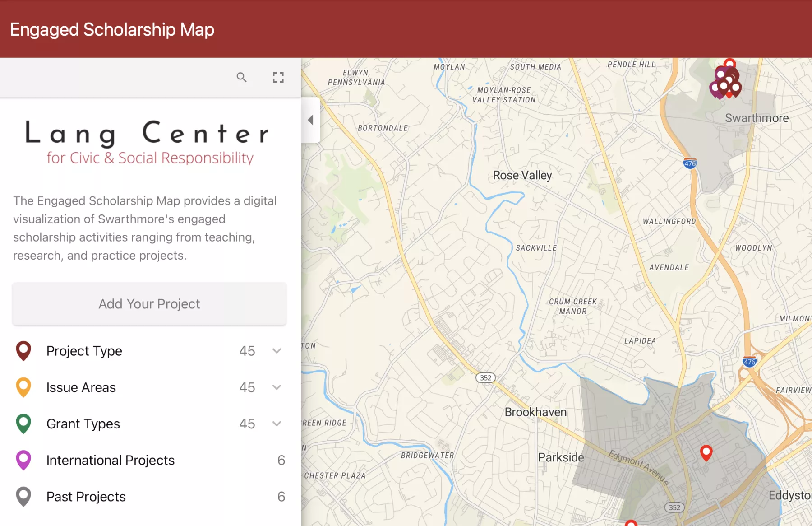This screenshot has width=812, height=526.
Task: Click the Rose Valley map label
Action: (x=522, y=175)
